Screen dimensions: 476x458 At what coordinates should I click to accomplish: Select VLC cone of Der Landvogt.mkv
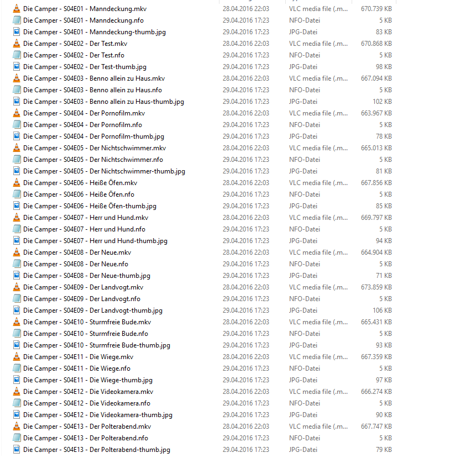pyautogui.click(x=17, y=287)
